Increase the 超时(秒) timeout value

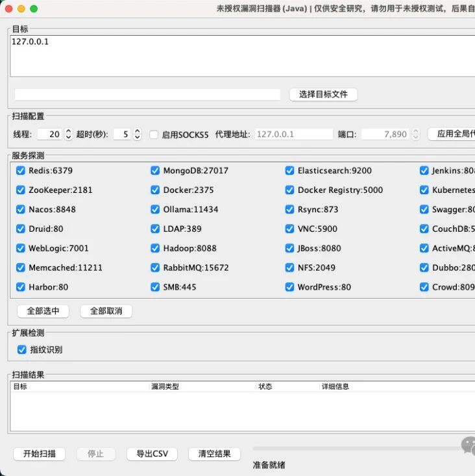point(138,131)
